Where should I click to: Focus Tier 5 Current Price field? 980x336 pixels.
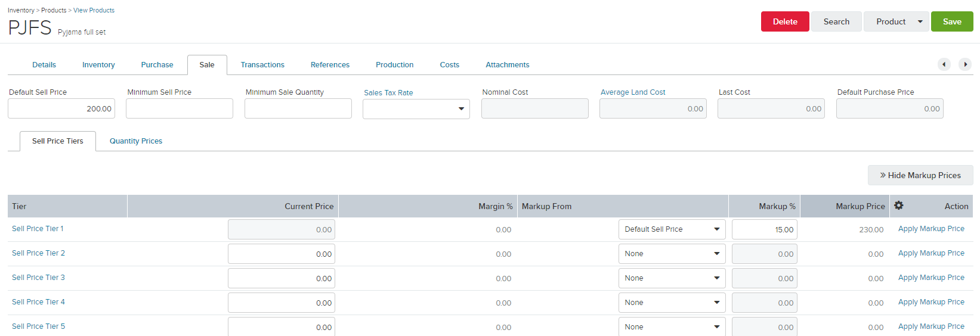coord(282,326)
